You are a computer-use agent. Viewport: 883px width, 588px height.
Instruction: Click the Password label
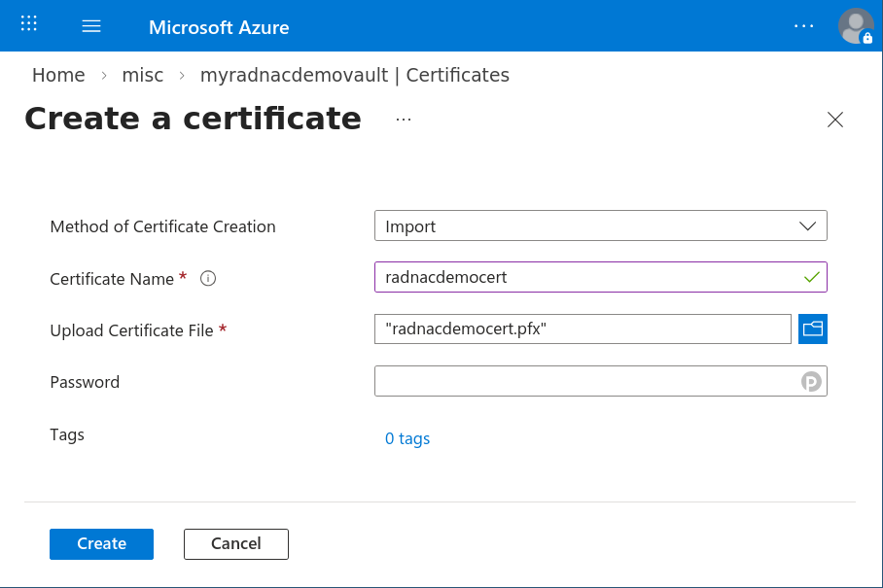(x=85, y=382)
